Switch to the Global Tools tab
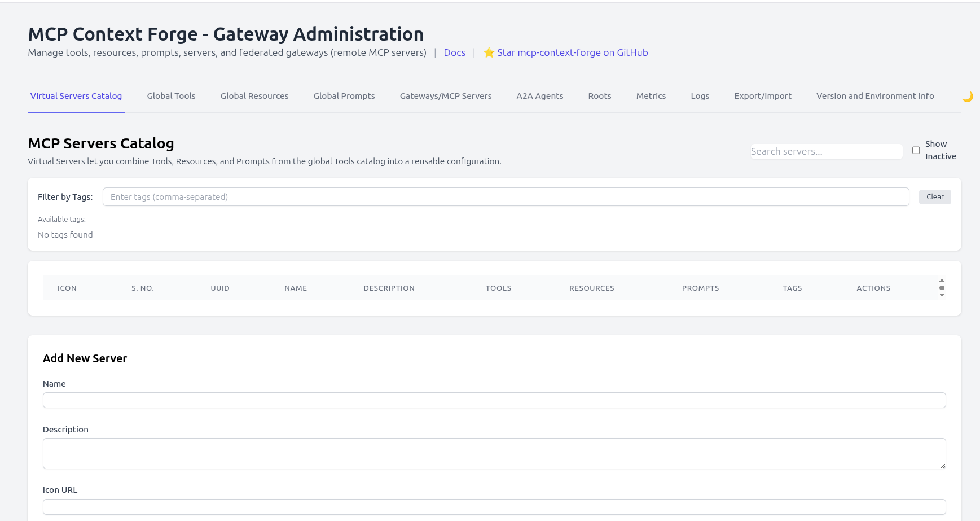Screen dimensions: 980x521 tap(171, 96)
